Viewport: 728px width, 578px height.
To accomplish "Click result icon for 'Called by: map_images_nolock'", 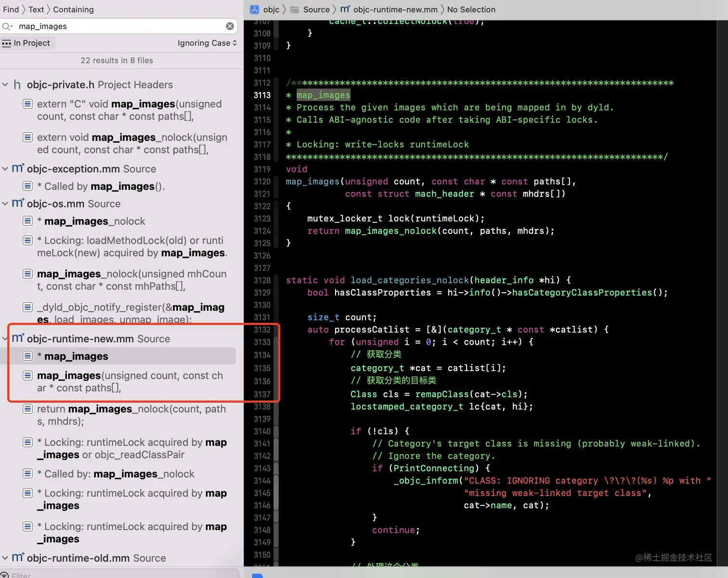I will coord(28,474).
